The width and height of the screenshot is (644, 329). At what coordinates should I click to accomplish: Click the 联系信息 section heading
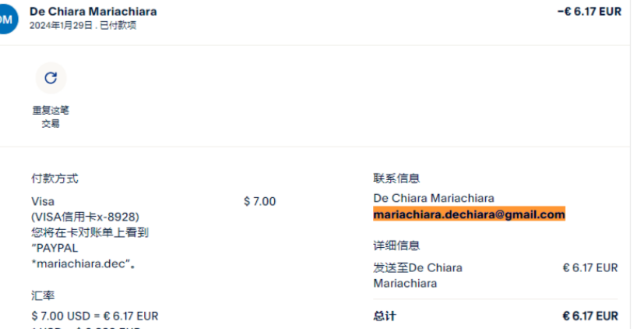click(x=396, y=179)
